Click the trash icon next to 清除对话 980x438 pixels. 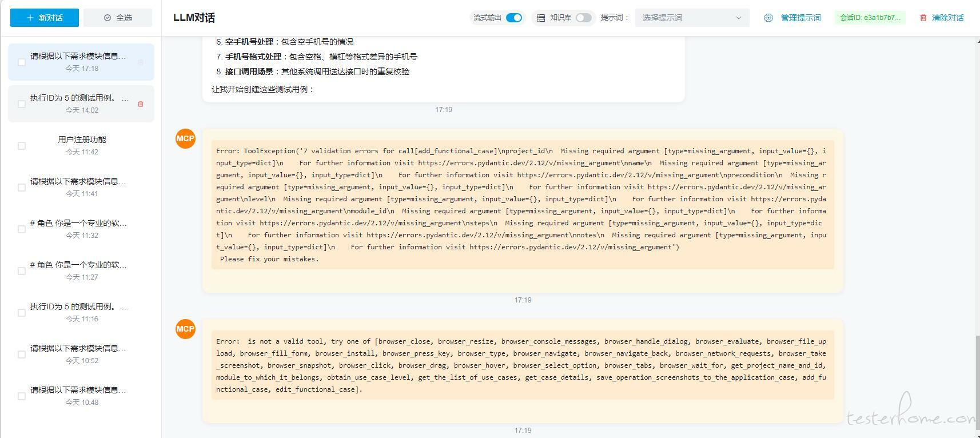click(923, 18)
